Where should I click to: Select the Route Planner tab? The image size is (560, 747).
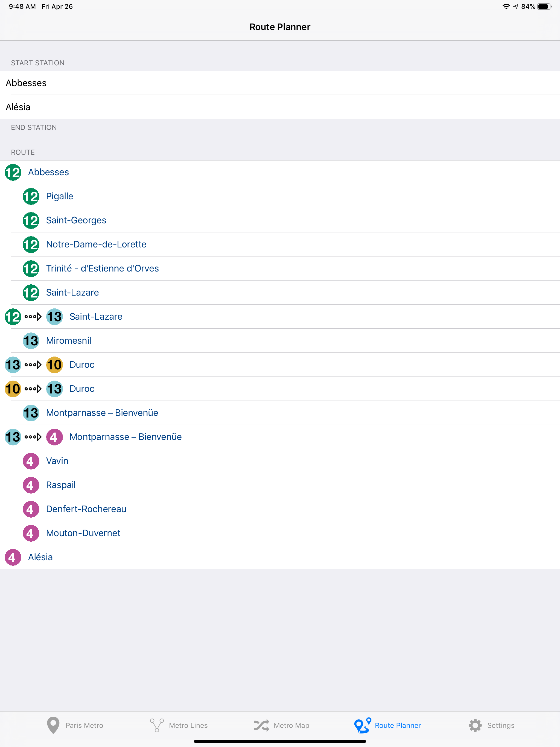387,725
